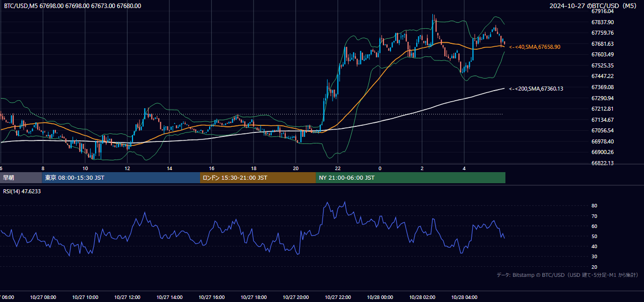Click the 10/27 14:00 time axis label

169,297
